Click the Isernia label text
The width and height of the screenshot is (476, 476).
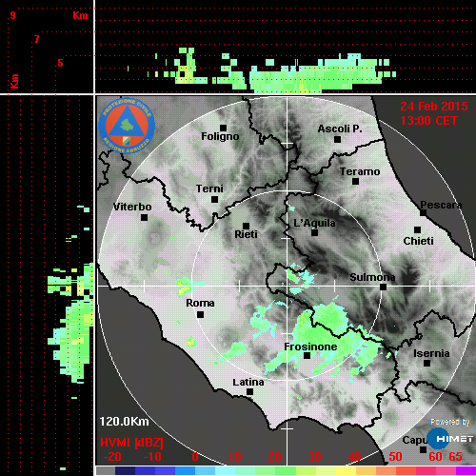tap(431, 353)
